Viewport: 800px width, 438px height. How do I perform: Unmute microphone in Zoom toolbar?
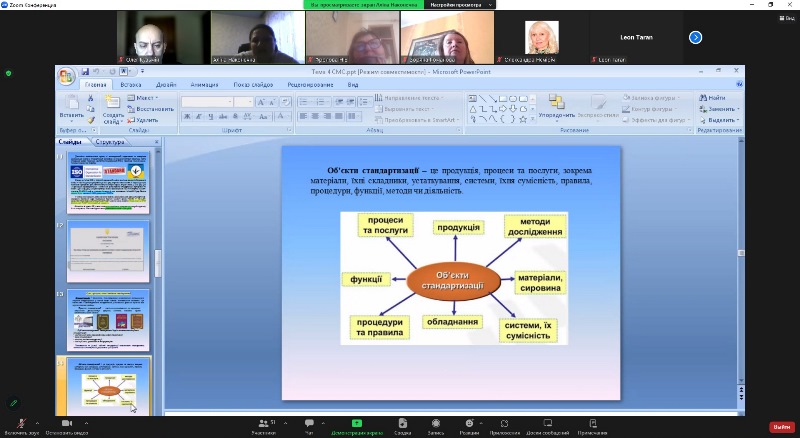(x=21, y=424)
